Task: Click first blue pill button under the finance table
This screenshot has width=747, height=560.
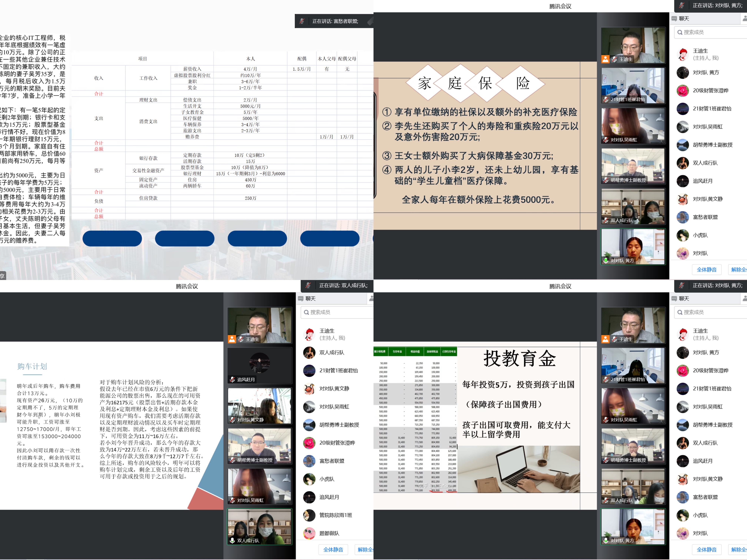Action: (112, 239)
